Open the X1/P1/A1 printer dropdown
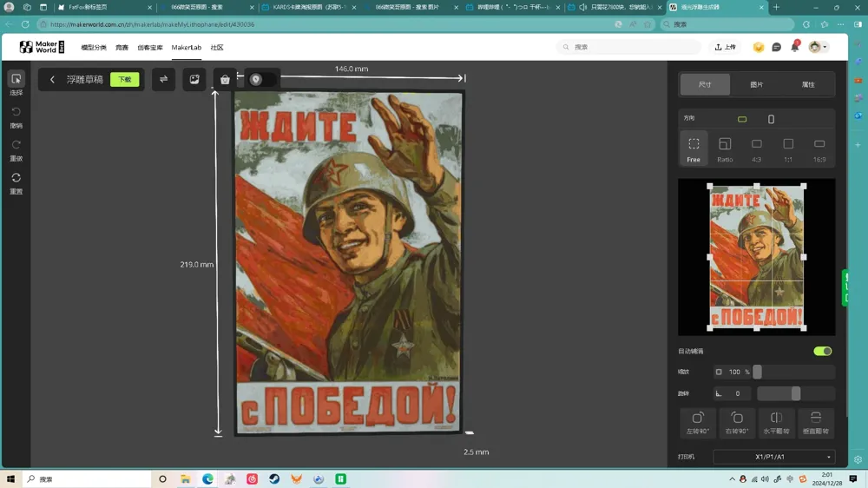 pyautogui.click(x=773, y=457)
